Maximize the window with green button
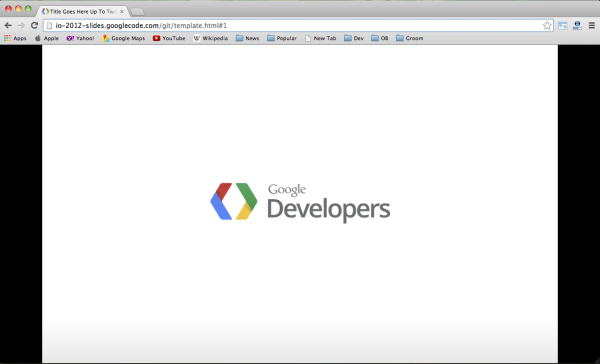The width and height of the screenshot is (600, 364). [x=28, y=8]
